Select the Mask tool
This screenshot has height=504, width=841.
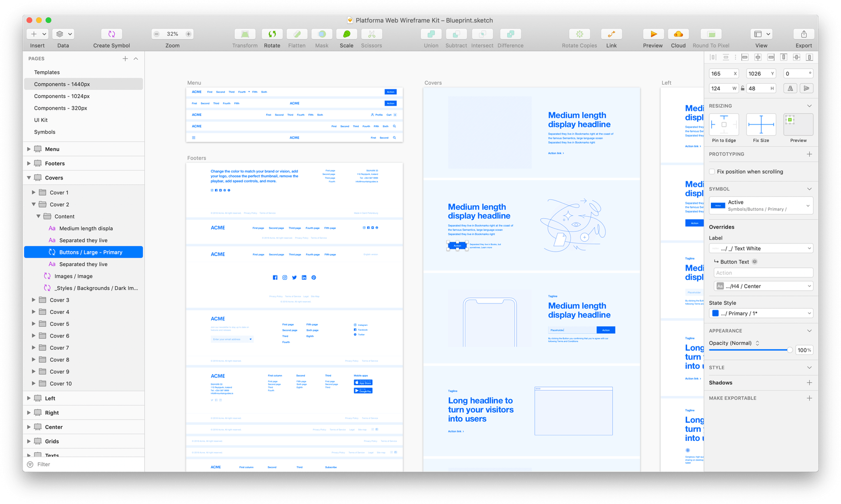coord(321,34)
